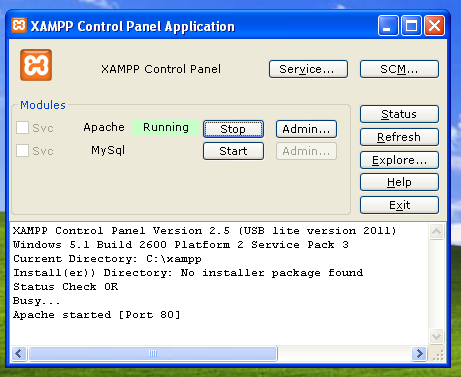Screen dimensions: 461x377
Task: Open the Help button
Action: point(399,182)
